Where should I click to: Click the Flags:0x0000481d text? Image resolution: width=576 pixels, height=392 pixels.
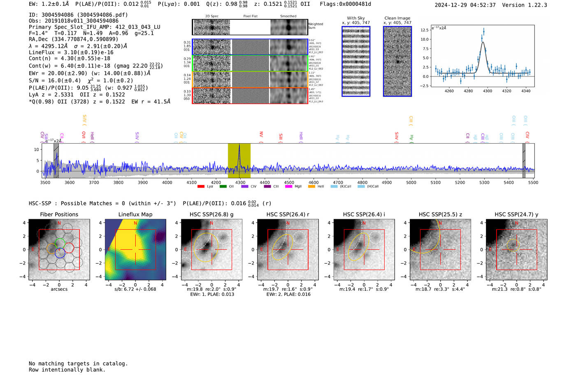pos(345,4)
